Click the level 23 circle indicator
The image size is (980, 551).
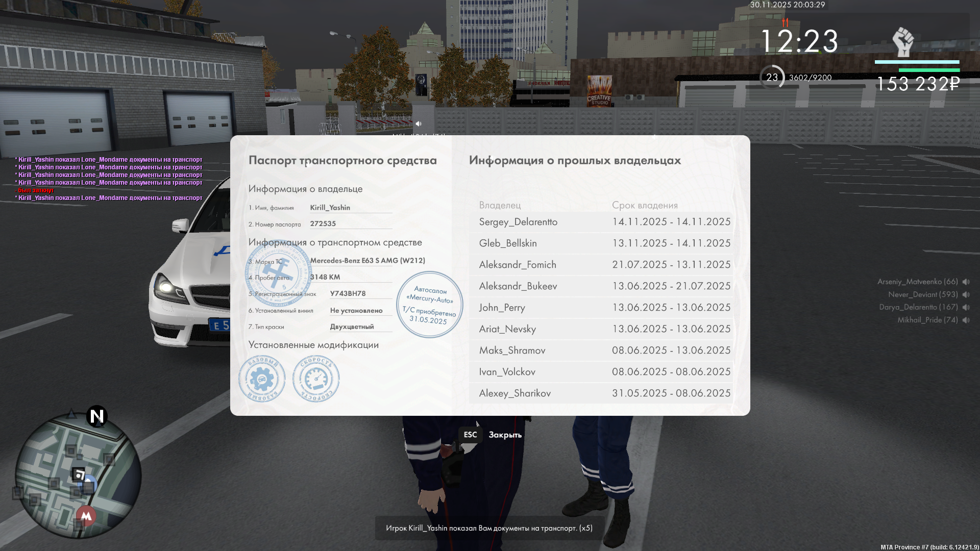click(772, 78)
